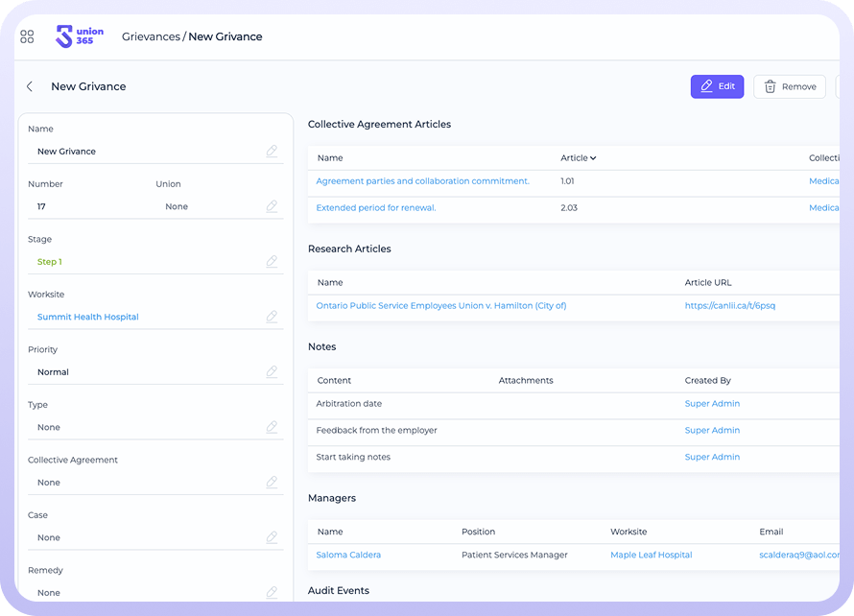The image size is (854, 616).
Task: Click pencil icon for Worksite field
Action: pos(273,317)
